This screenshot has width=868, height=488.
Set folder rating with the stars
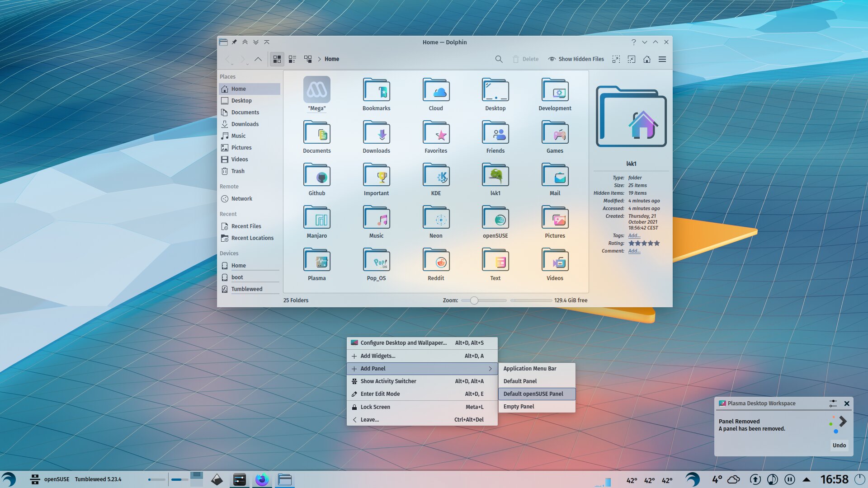click(644, 243)
